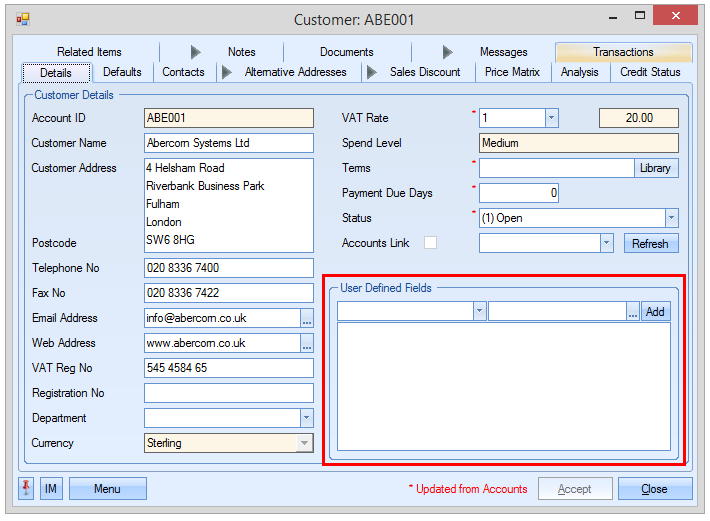
Task: Toggle the Accounts Link checkbox
Action: [x=430, y=242]
